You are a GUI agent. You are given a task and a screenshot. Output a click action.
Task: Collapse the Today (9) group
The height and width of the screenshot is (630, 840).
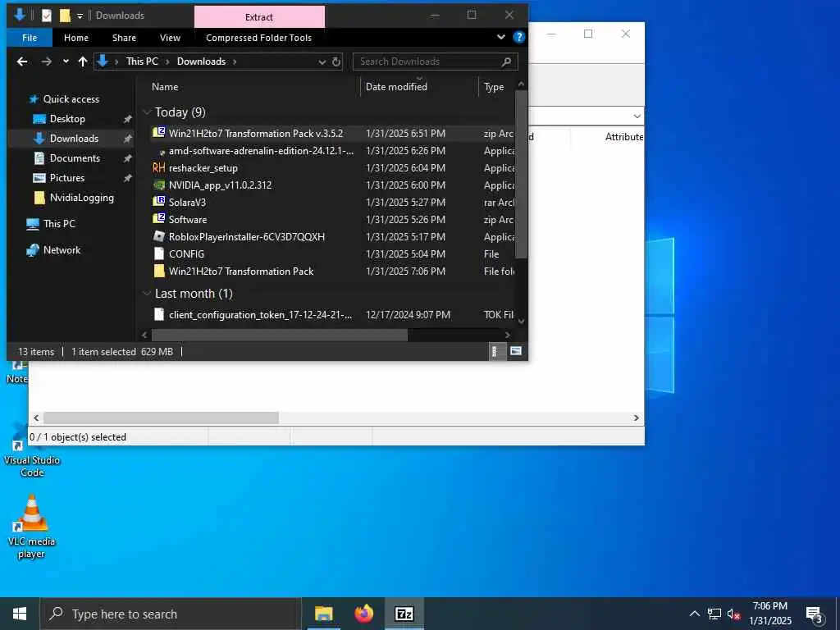coord(147,112)
